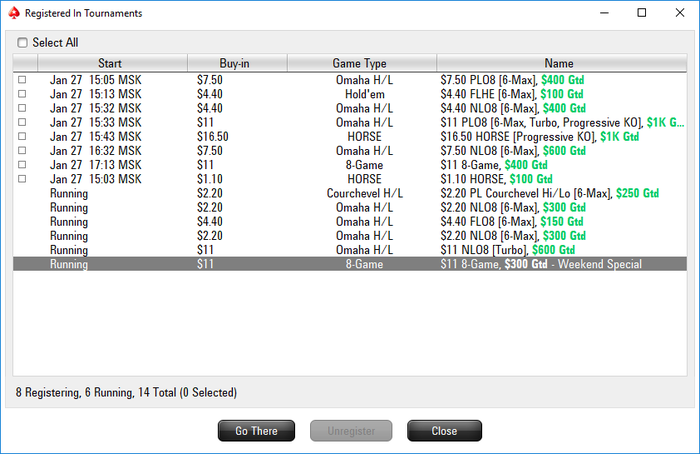Minimize the Registered In Tournaments window
This screenshot has height=454, width=700.
(604, 13)
